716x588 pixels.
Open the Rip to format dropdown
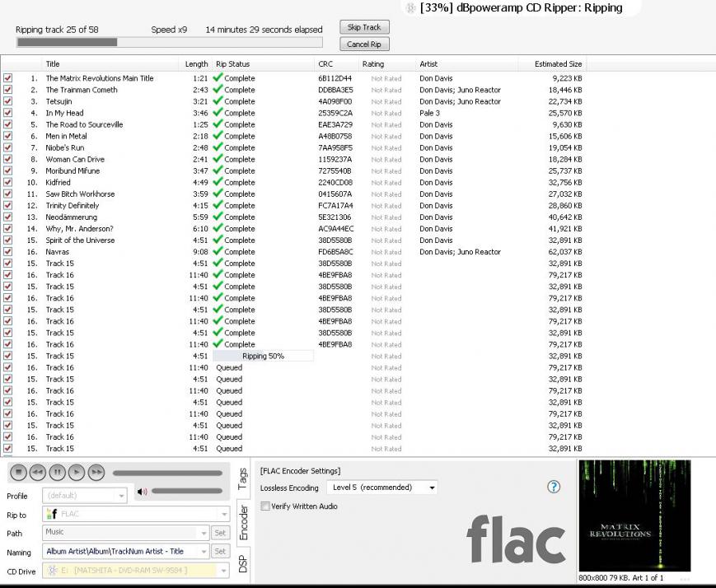click(x=224, y=514)
